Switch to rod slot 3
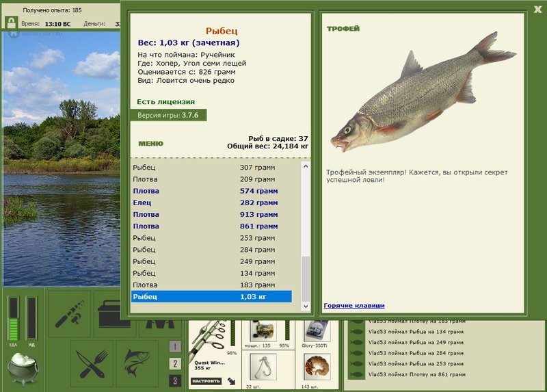 click(x=175, y=380)
